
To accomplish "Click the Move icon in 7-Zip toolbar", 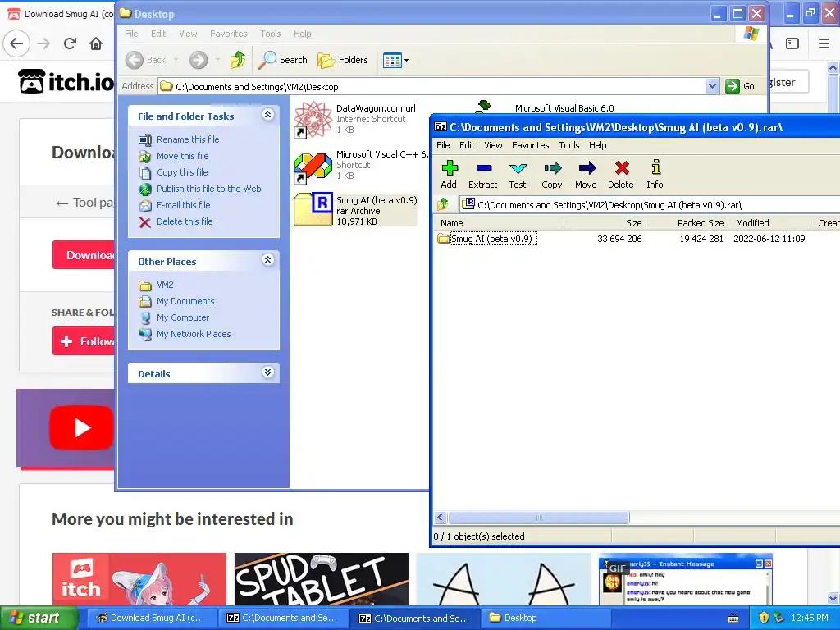I will (x=586, y=175).
